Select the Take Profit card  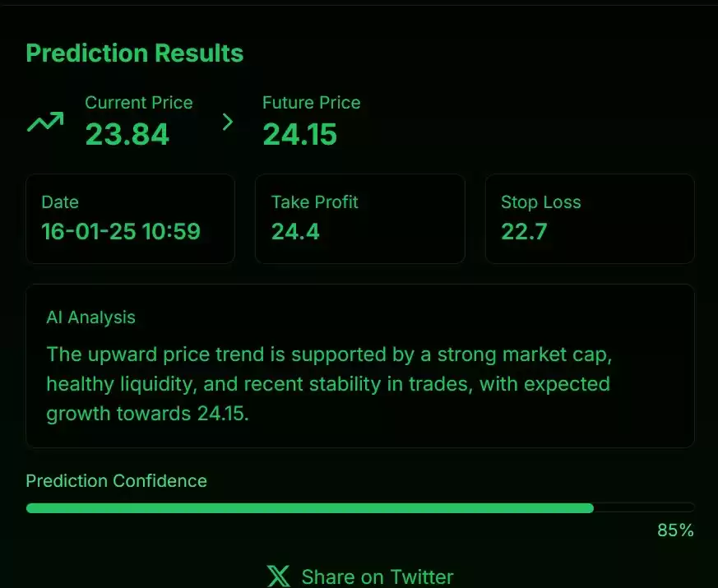(x=360, y=219)
